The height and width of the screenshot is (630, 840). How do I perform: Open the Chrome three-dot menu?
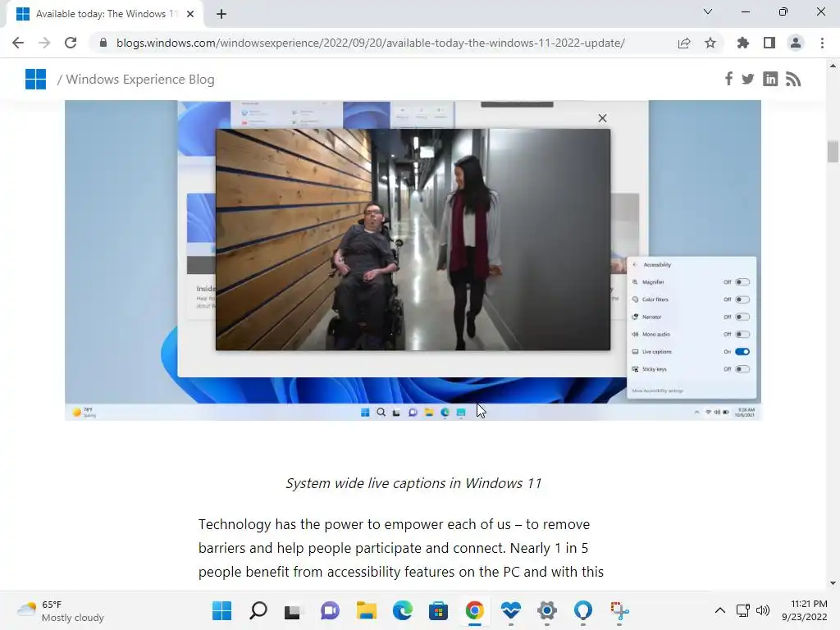click(x=822, y=43)
